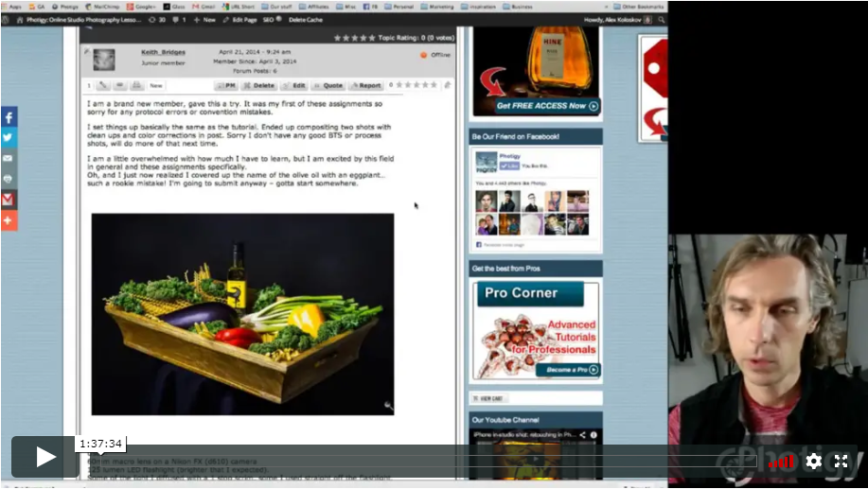
Task: Open the Photigy site name admin menu
Action: 79,20
